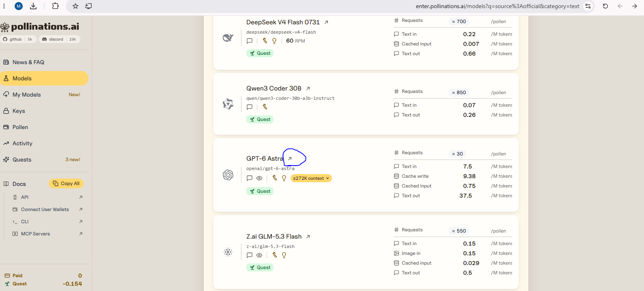644x291 pixels.
Task: Click DeepSeek card's tools wrench icon
Action: tap(265, 41)
